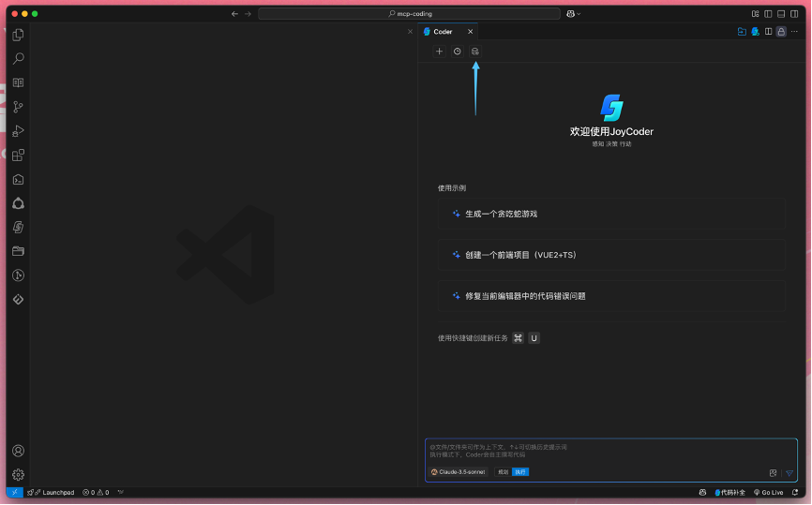Send the prompt with paper plane icon
This screenshot has width=812, height=505.
pyautogui.click(x=789, y=473)
